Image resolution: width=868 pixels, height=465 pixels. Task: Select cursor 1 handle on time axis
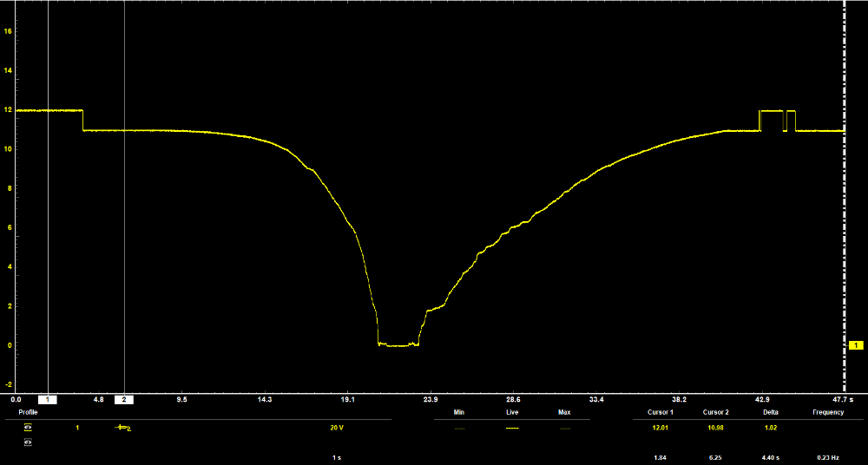tap(49, 399)
